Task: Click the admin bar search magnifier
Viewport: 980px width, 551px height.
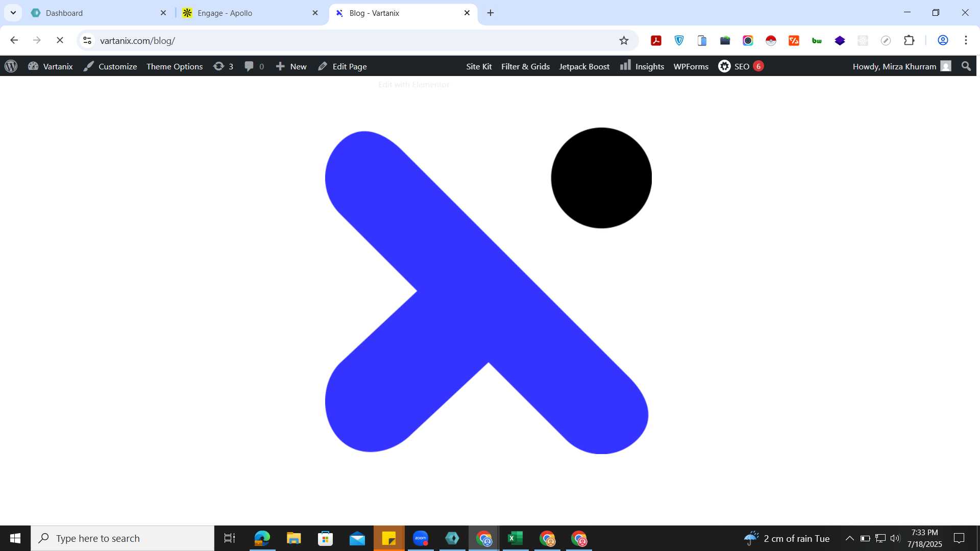Action: coord(966,66)
